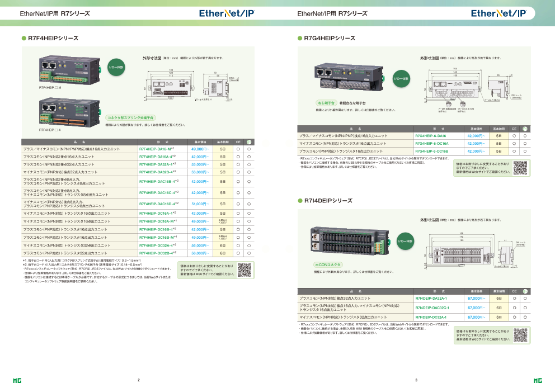Select model R7F4HEIP-DAC16B-4
Viewport: 555px width, 392px height.
(159, 181)
